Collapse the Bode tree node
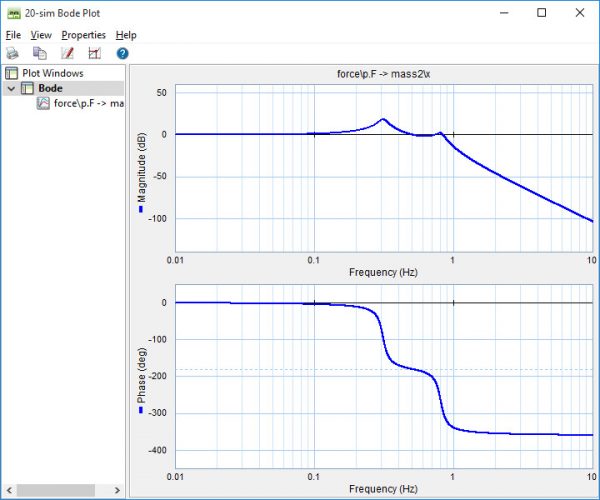600x500 pixels. [x=11, y=88]
